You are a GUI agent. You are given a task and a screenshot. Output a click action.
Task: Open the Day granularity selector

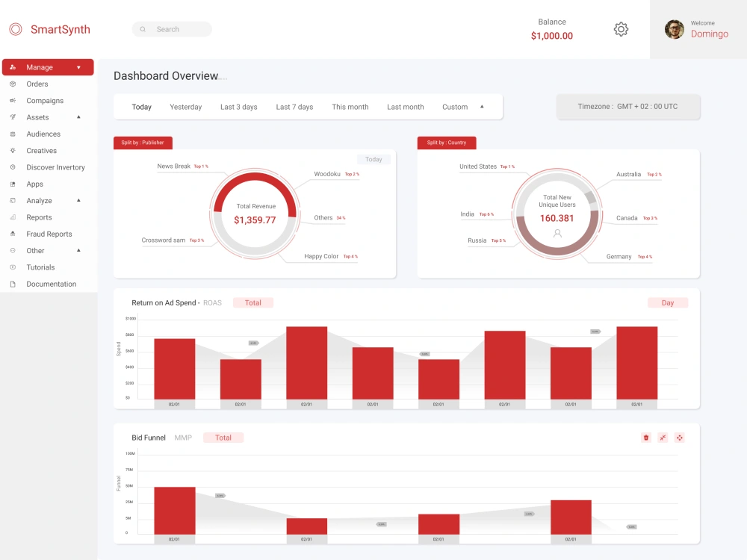coord(667,303)
